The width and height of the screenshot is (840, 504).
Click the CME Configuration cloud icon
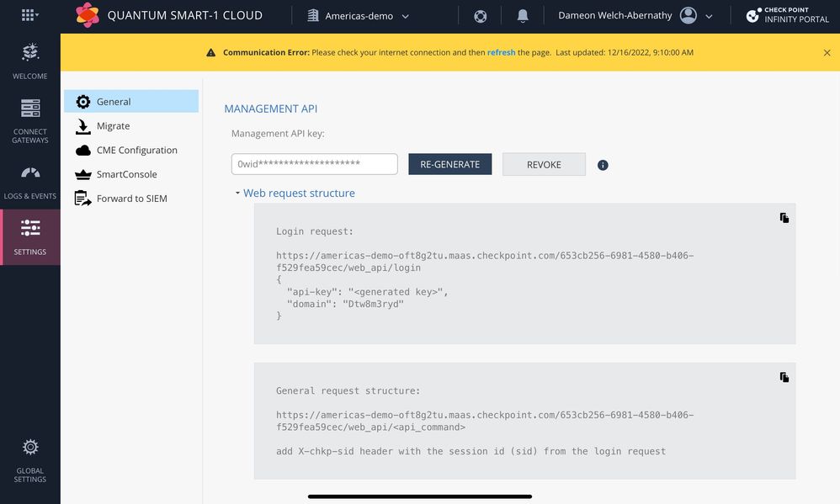pos(83,151)
